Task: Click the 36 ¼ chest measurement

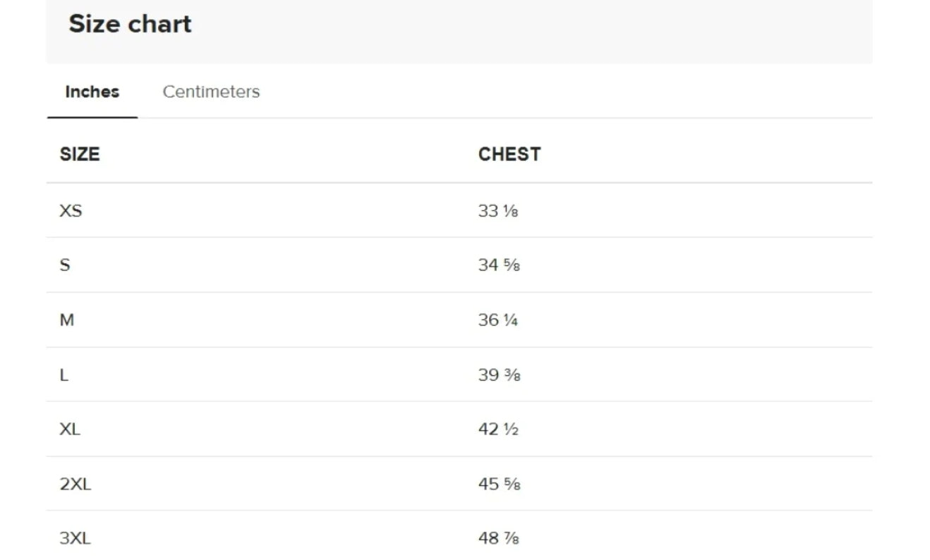Action: pyautogui.click(x=498, y=320)
